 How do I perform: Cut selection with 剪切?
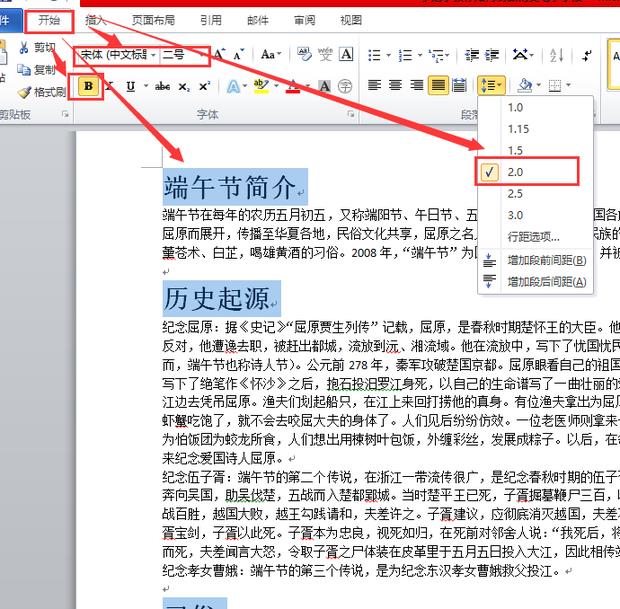tap(38, 47)
